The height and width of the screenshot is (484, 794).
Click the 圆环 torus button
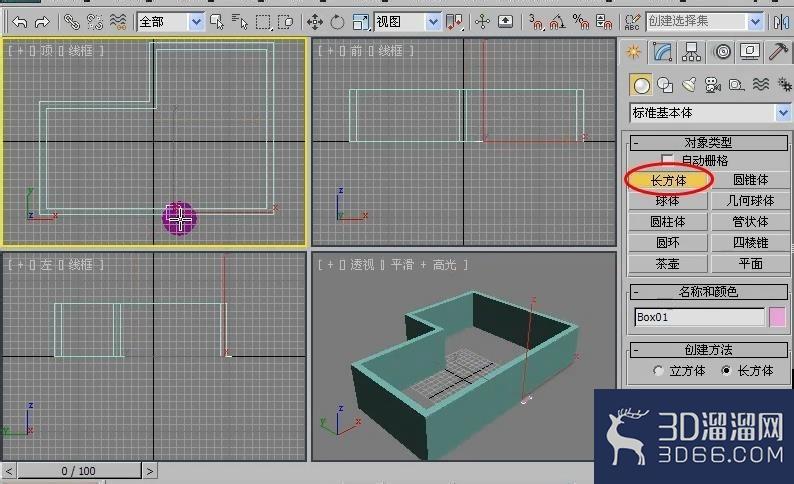(x=667, y=243)
